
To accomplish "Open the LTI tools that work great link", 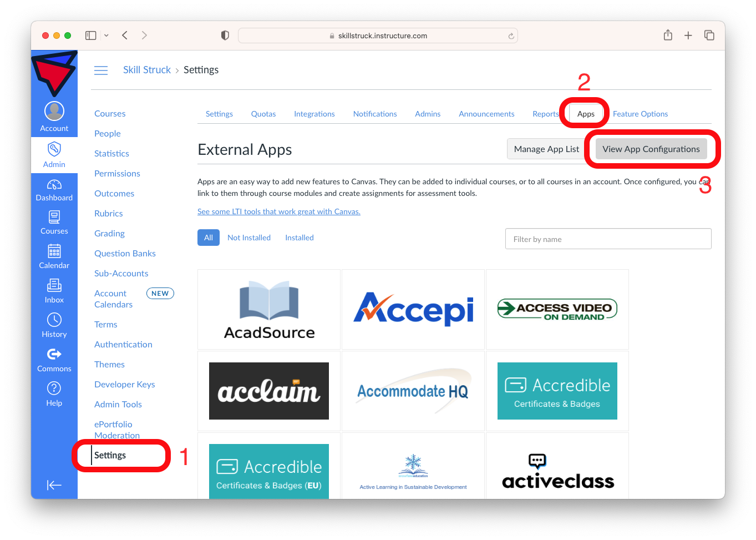I will pos(278,211).
